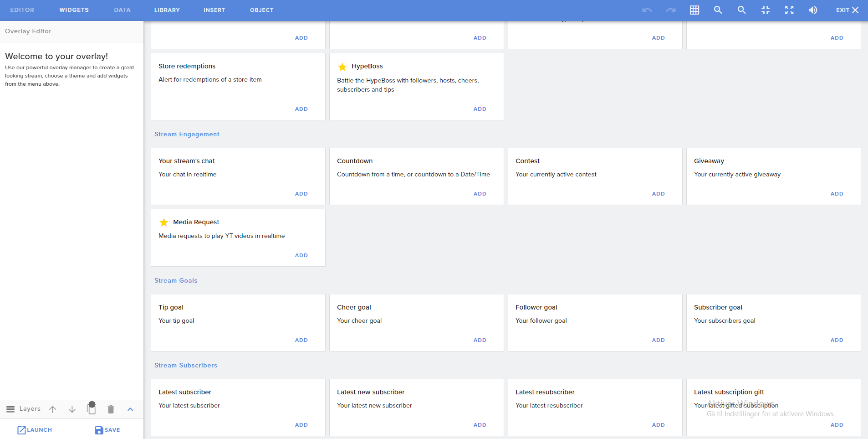Screen dimensions: 868x439
Task: Open the Data menu tab
Action: tap(122, 10)
